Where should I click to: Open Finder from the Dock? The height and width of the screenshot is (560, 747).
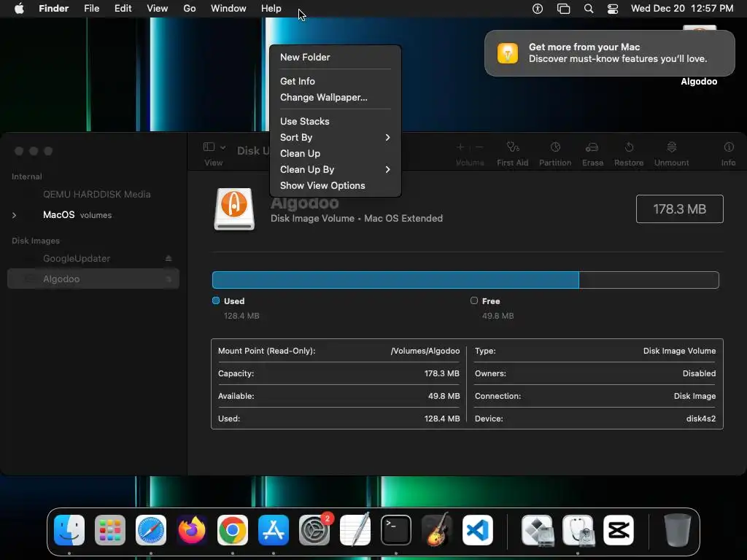[x=69, y=530]
